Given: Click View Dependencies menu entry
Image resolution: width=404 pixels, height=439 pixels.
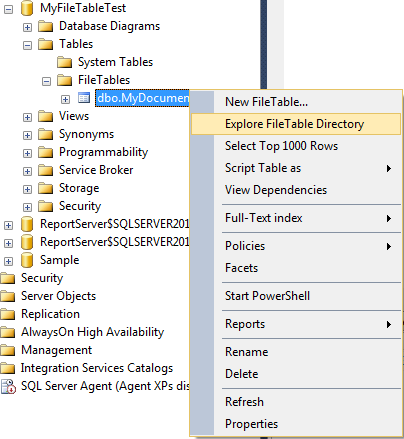Looking at the screenshot, I should pyautogui.click(x=296, y=190).
